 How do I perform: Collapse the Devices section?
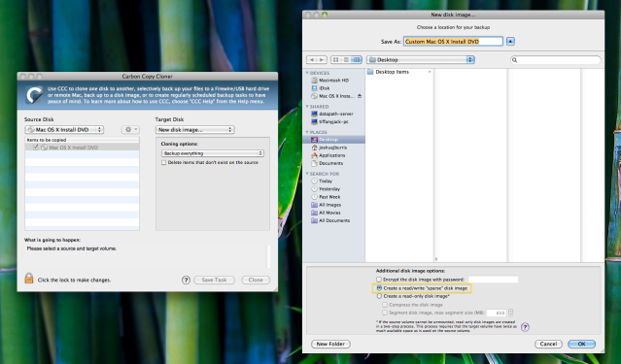pyautogui.click(x=307, y=73)
